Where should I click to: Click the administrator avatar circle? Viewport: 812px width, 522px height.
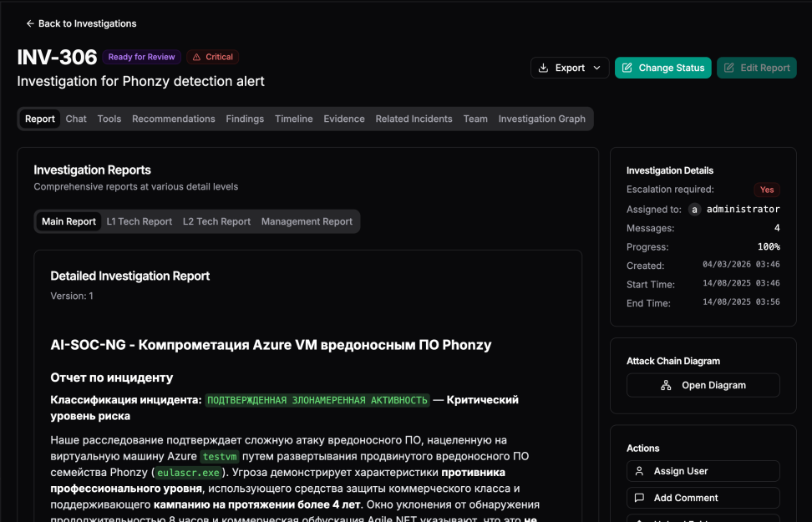point(694,209)
